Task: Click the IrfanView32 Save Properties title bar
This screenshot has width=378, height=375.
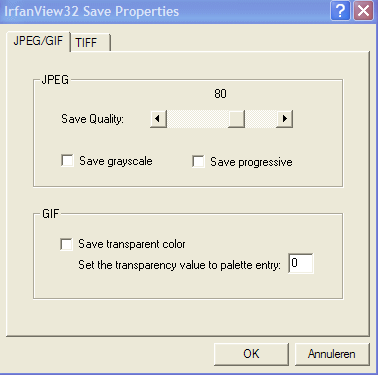Action: (x=165, y=11)
